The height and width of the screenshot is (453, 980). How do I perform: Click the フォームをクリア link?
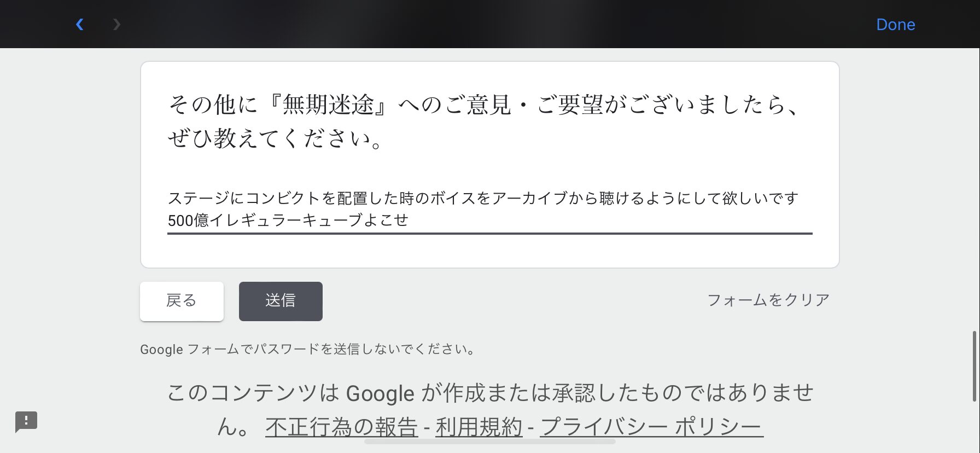tap(768, 300)
